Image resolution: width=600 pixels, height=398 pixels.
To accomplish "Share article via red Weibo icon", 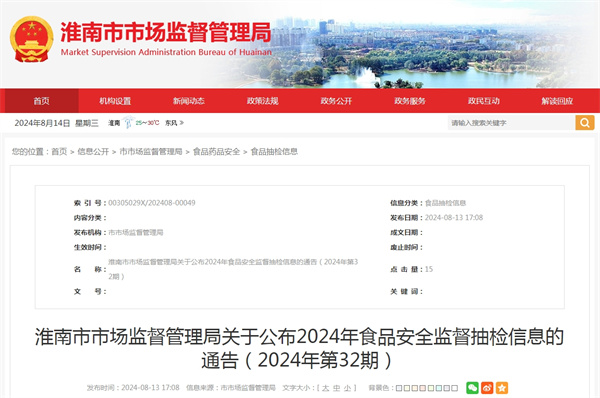I will (487, 388).
